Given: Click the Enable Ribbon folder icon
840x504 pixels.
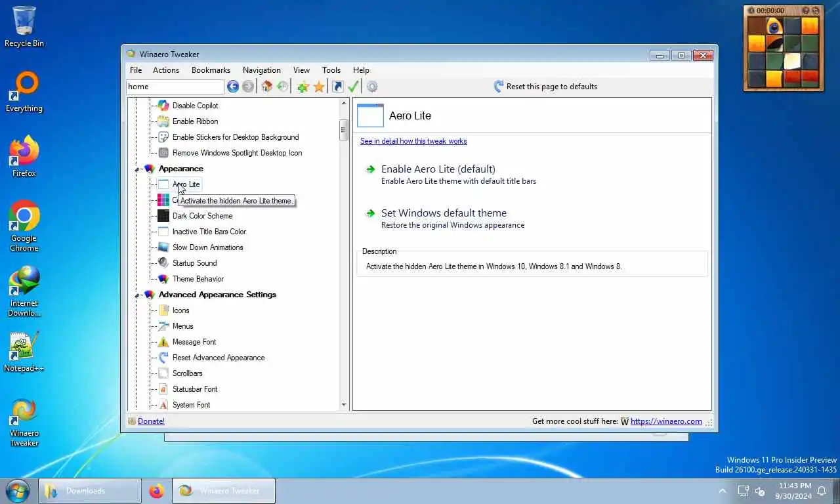Looking at the screenshot, I should (163, 121).
